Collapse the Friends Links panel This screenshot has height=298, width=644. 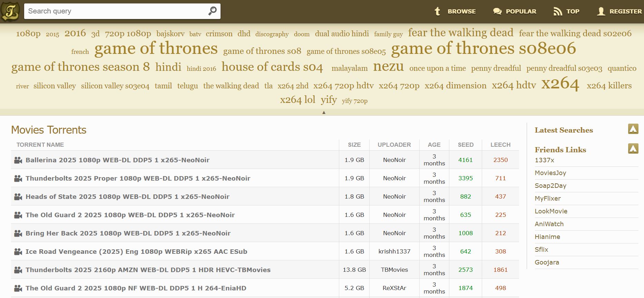633,149
